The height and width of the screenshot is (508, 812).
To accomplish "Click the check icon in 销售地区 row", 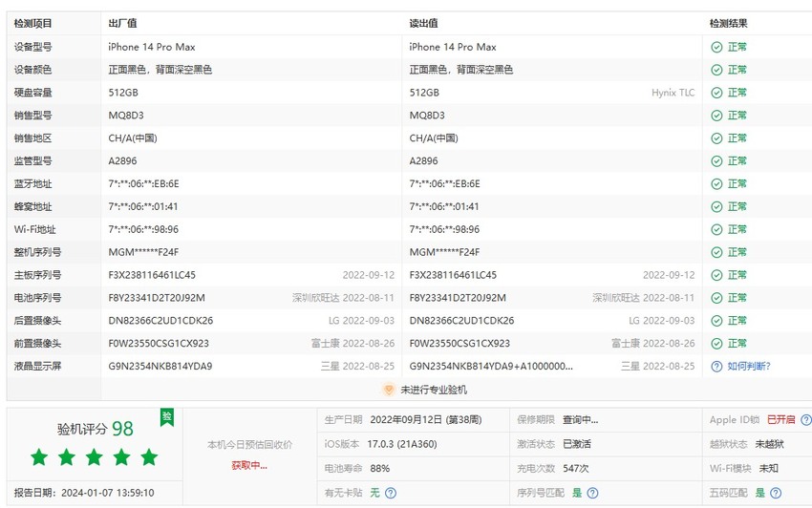I will click(x=716, y=138).
